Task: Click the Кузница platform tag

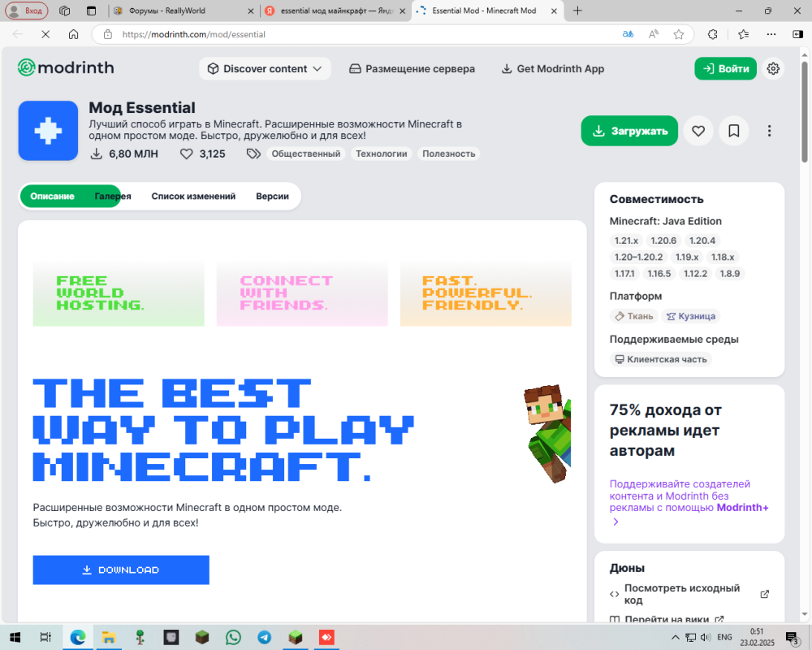Action: tap(691, 316)
